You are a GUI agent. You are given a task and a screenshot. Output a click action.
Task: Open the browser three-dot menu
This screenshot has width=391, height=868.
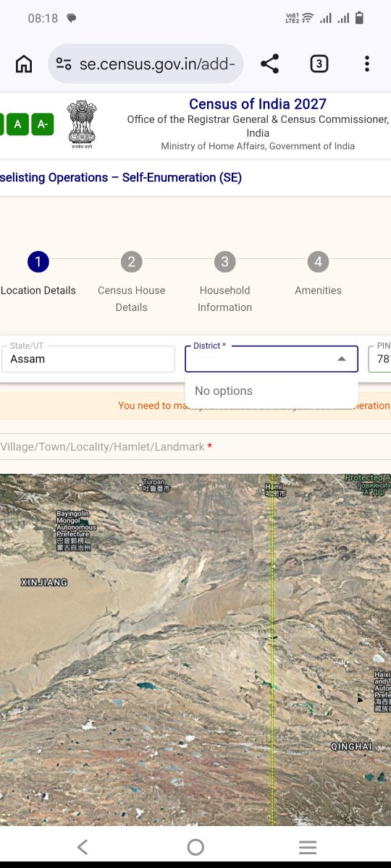point(367,64)
